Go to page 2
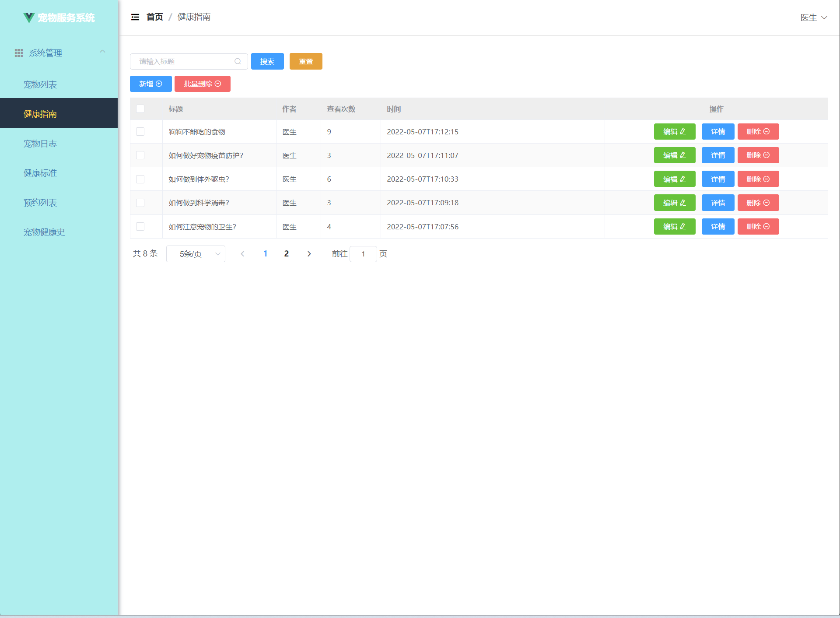840x618 pixels. pos(287,254)
